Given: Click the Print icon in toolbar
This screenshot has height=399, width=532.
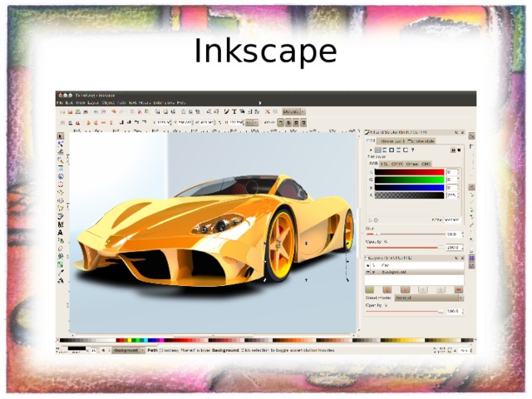Looking at the screenshot, I should (x=86, y=111).
